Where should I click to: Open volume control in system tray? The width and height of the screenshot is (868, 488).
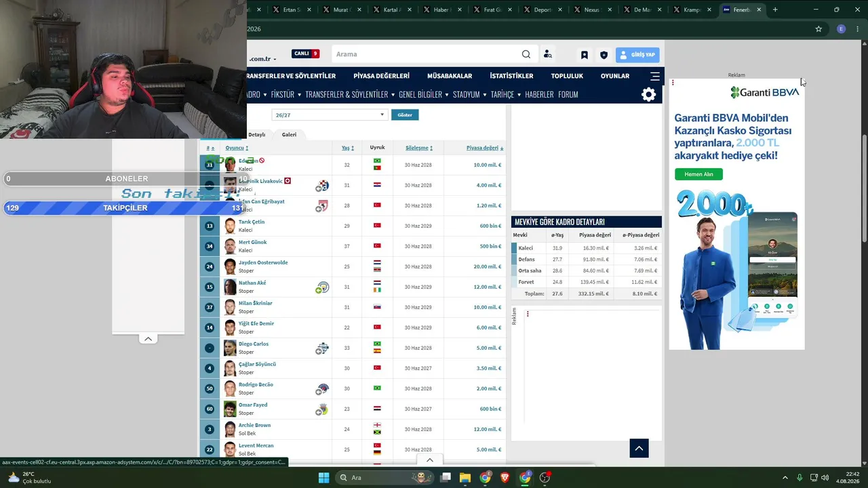click(825, 478)
